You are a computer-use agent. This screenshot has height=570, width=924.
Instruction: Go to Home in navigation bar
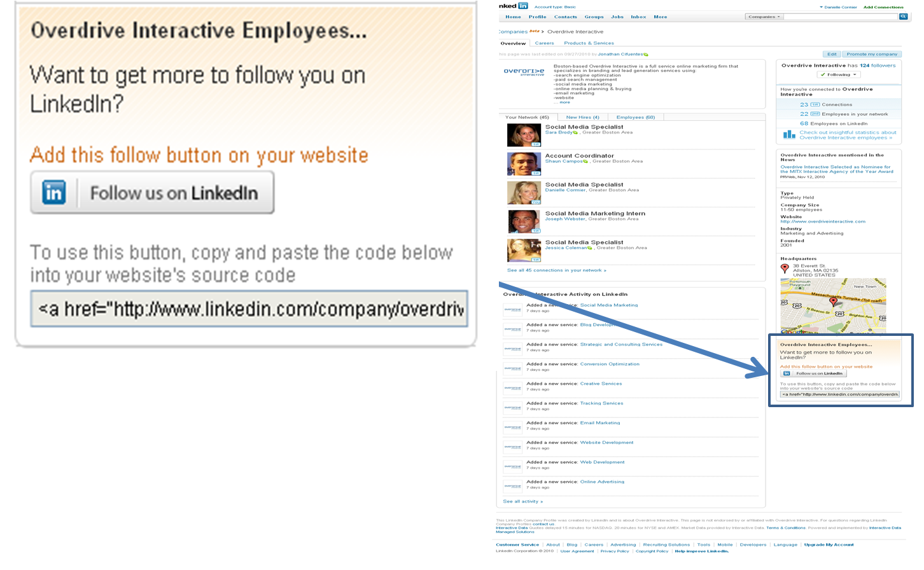pyautogui.click(x=513, y=17)
